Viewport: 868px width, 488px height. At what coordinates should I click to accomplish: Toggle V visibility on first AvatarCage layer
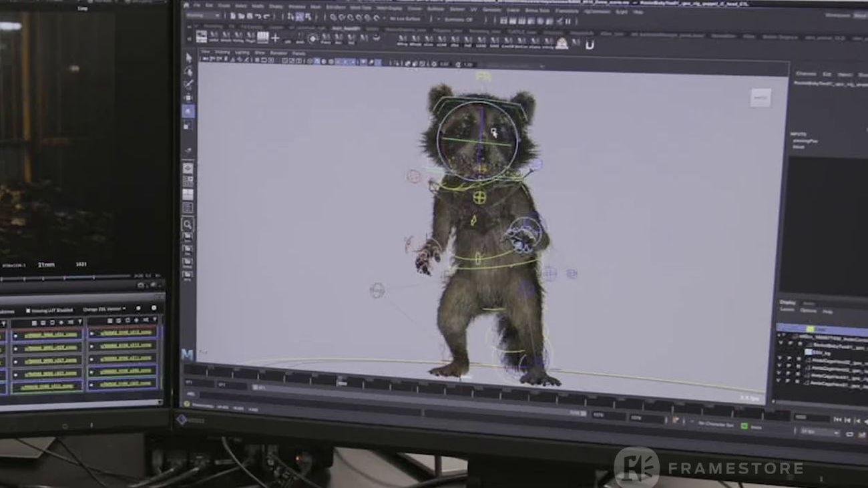point(781,359)
